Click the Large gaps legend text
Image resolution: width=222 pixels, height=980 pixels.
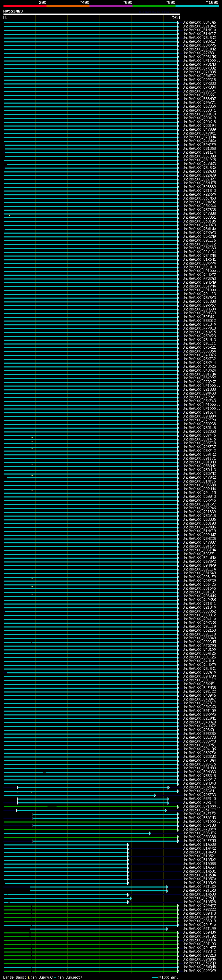point(43,977)
